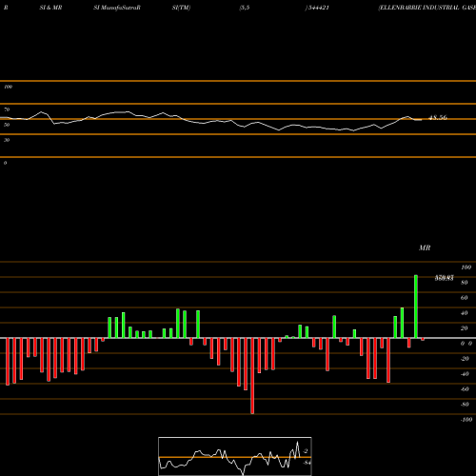Click the 100 label on RSI axis
This screenshot has width=476, height=476.
click(x=8, y=87)
